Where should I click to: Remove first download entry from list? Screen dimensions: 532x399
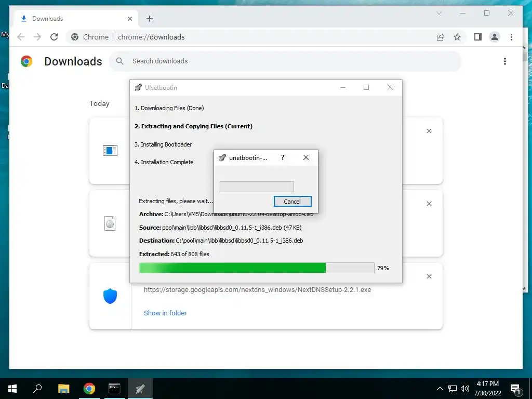[x=429, y=131]
